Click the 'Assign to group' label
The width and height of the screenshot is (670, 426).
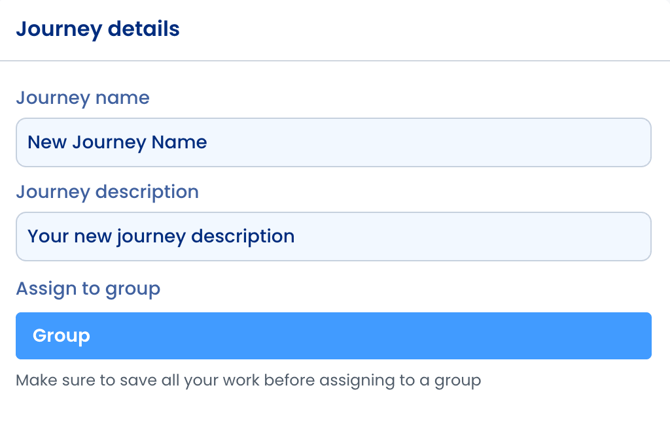coord(88,289)
